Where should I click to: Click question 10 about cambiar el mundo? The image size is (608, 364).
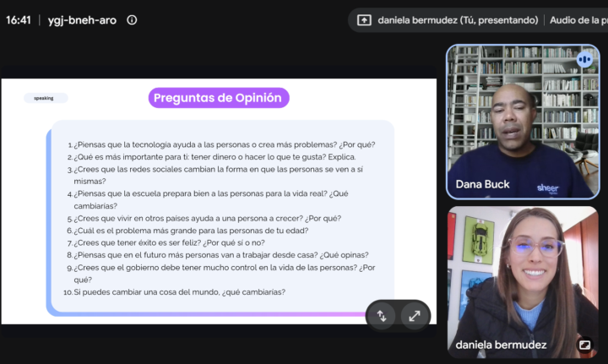pyautogui.click(x=175, y=292)
